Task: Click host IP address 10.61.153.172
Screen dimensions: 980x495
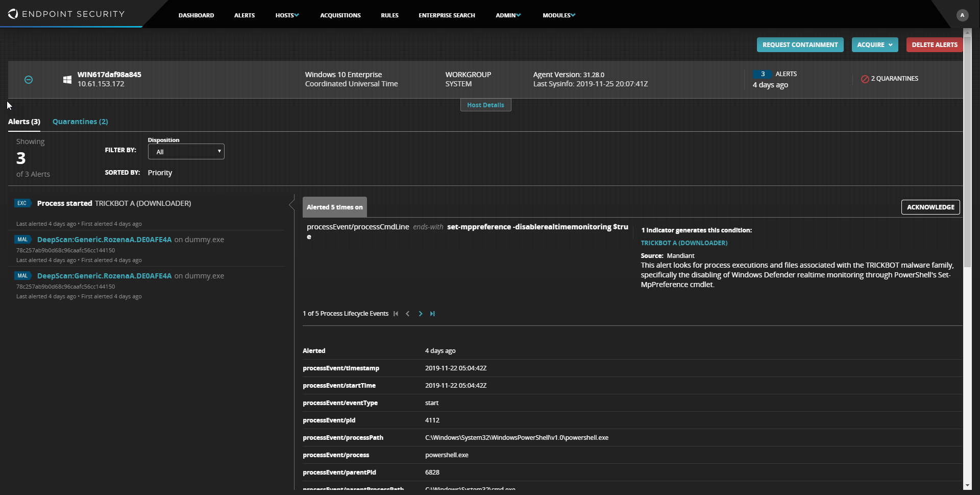Action: (x=101, y=84)
